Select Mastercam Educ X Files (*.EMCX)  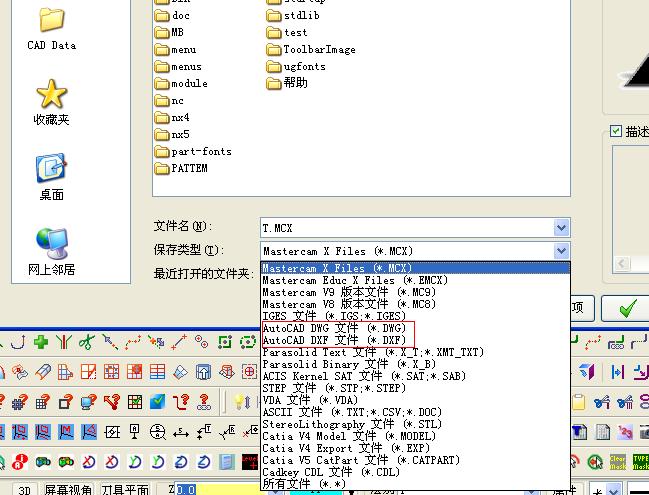click(x=415, y=280)
